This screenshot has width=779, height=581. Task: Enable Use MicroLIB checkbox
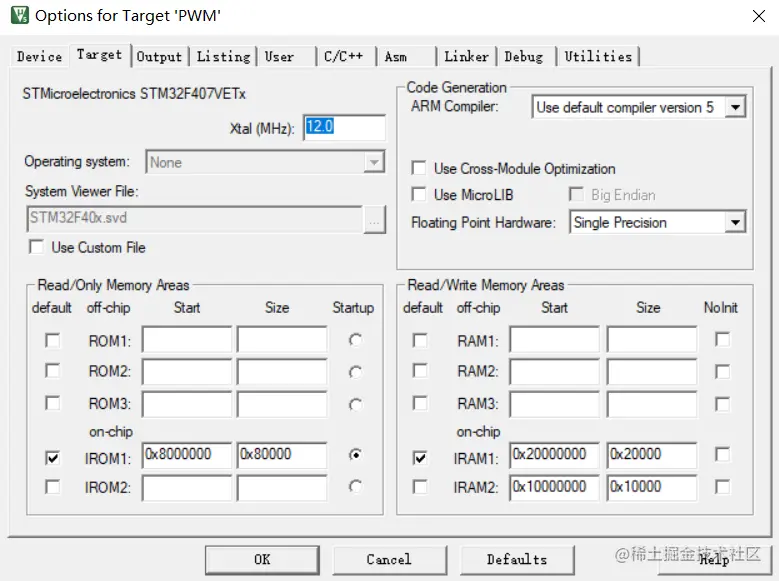point(419,194)
